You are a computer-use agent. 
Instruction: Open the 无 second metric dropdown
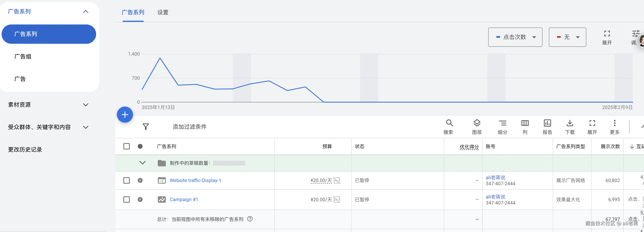tap(567, 37)
